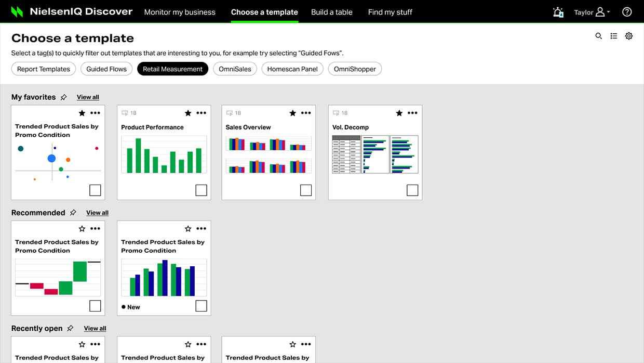
Task: Select the Choose a template tab
Action: coord(264,12)
